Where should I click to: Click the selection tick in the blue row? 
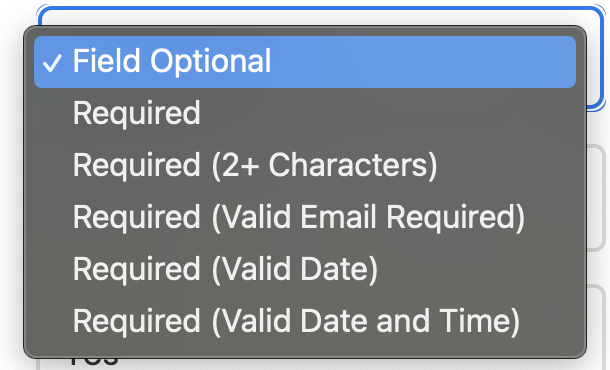click(52, 63)
